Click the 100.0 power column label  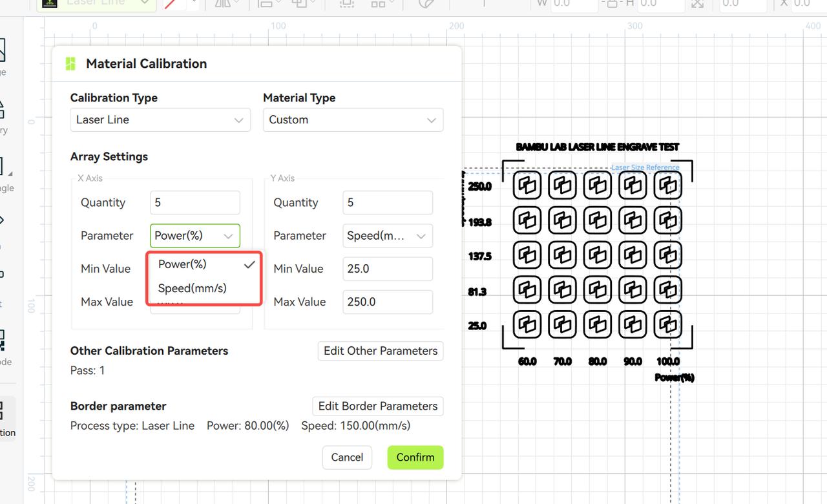pos(668,362)
